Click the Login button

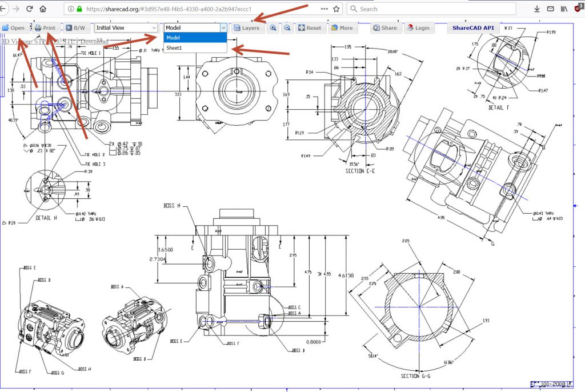pos(418,28)
